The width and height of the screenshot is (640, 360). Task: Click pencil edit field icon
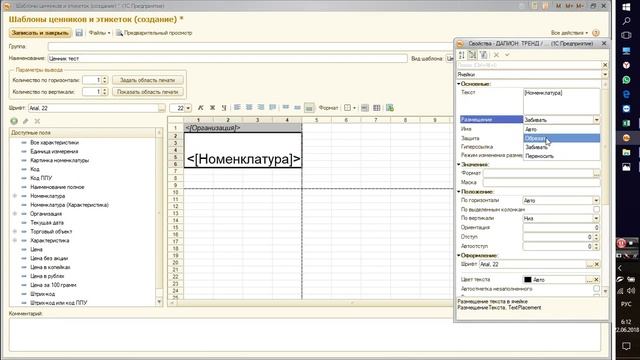(26, 121)
